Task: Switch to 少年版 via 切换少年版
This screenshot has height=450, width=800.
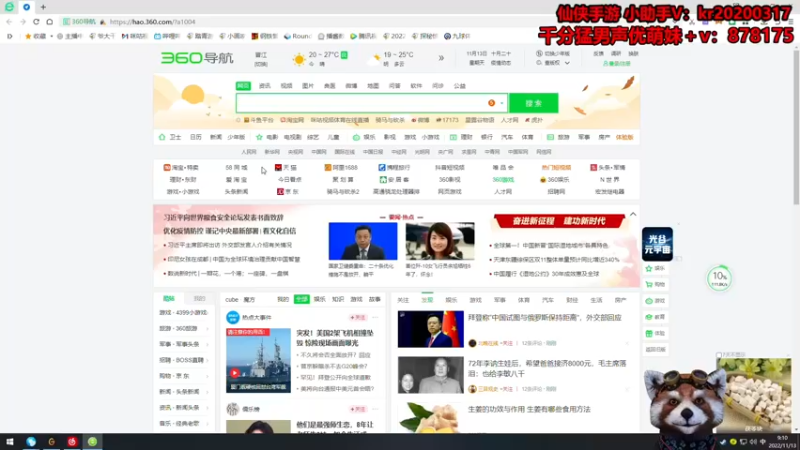Action: point(553,54)
